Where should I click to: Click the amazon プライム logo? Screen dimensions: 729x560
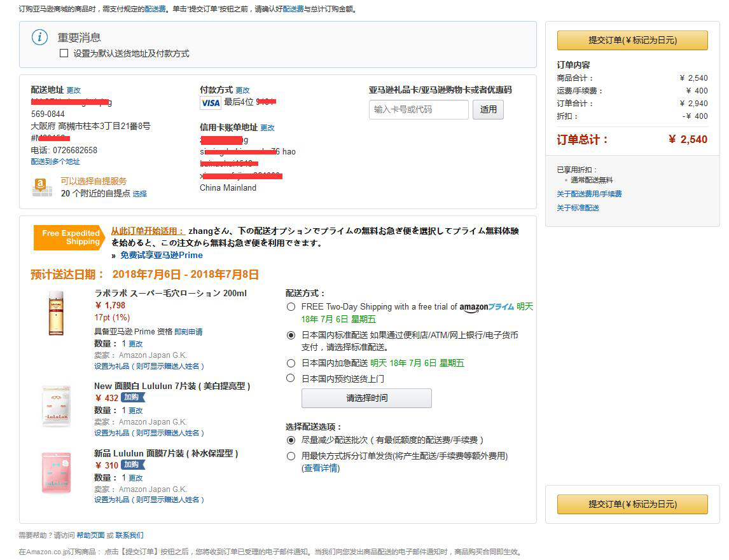(x=487, y=307)
